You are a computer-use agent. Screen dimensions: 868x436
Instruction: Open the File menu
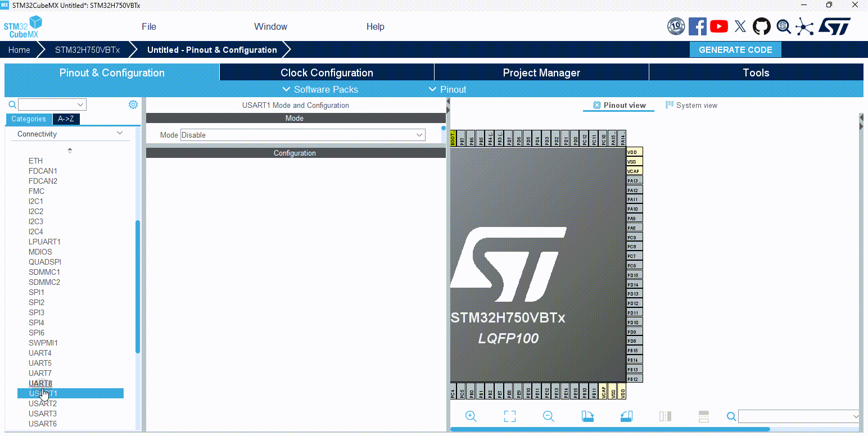[149, 26]
